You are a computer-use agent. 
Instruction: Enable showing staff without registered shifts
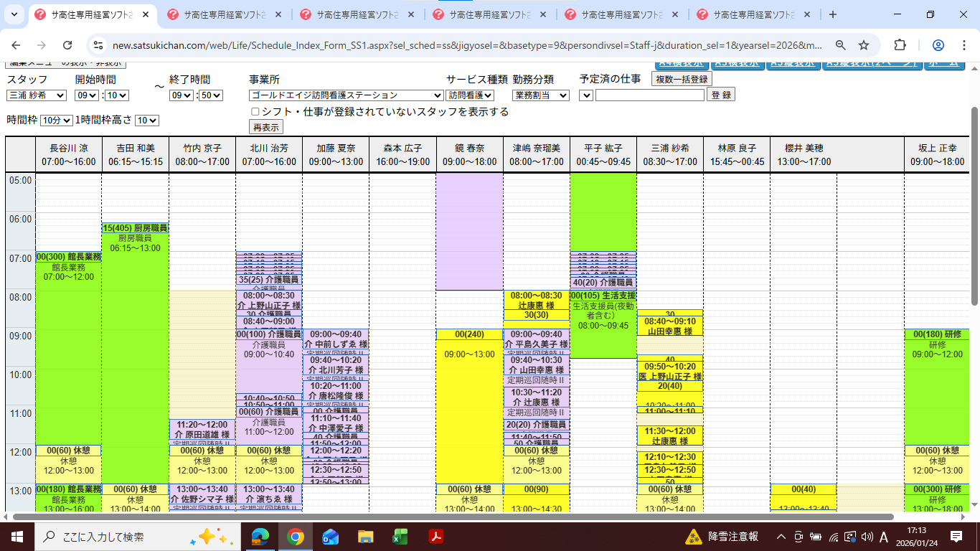tap(255, 112)
